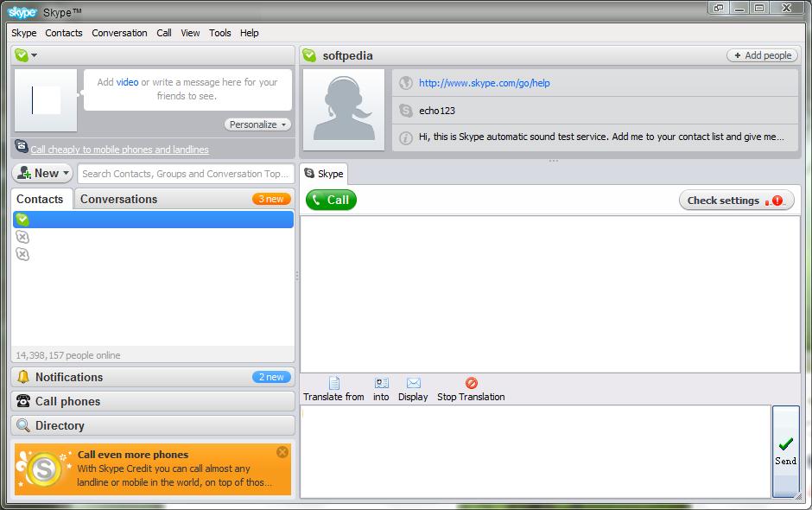Click the Notifications bell icon

pyautogui.click(x=23, y=377)
